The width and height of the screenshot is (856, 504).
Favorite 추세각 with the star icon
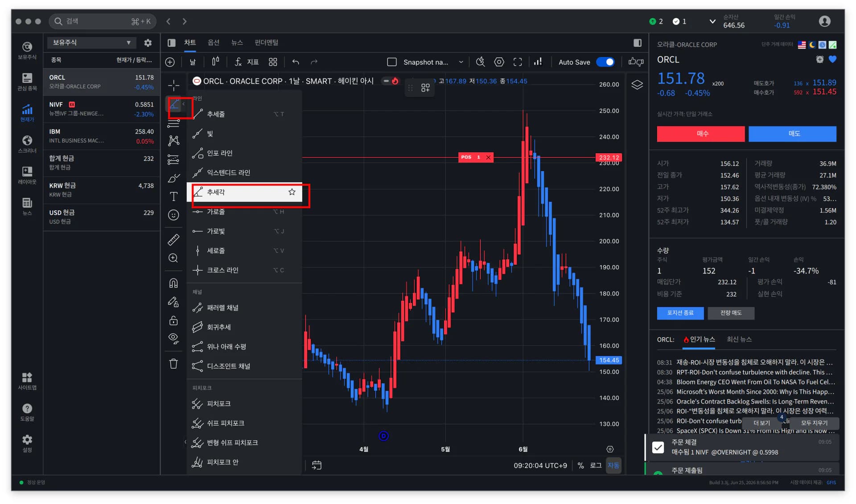(292, 192)
